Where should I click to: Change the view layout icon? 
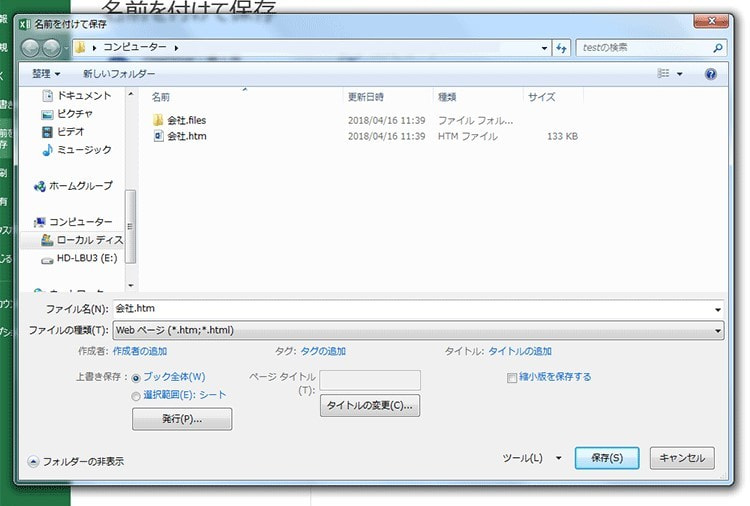(662, 74)
